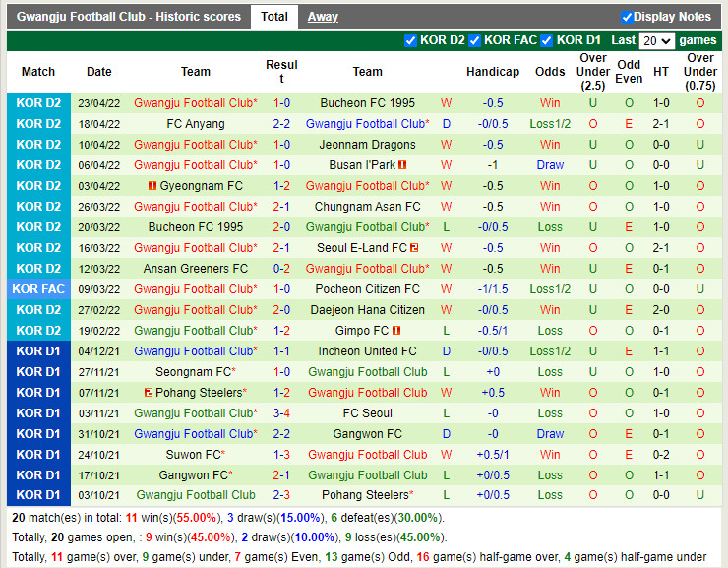This screenshot has width=728, height=568.
Task: Click red card icon next to Busan I'Park
Action: point(402,164)
